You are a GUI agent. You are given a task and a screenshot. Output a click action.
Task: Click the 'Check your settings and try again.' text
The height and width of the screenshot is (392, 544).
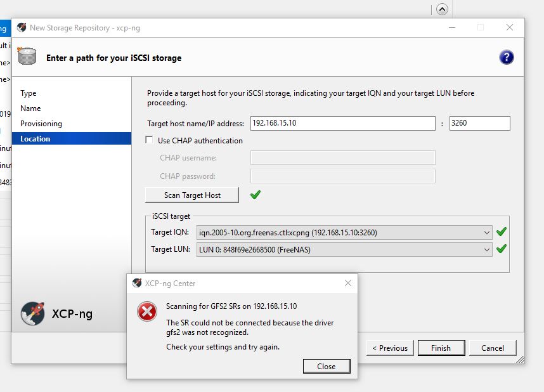click(x=223, y=347)
